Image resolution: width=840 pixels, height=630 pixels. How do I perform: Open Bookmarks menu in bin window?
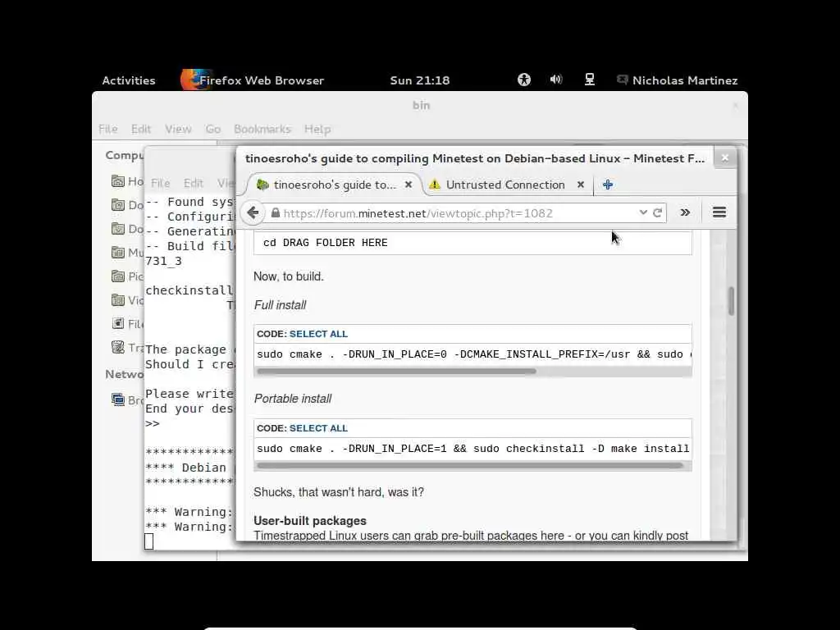[x=262, y=129]
